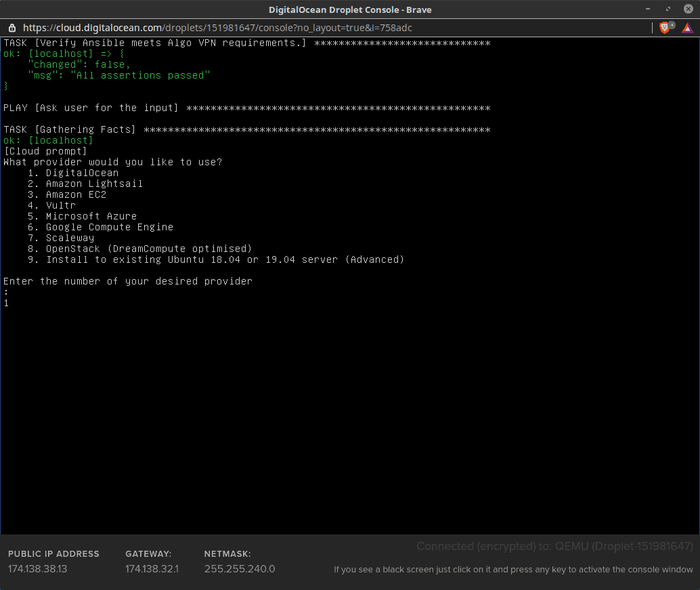700x590 pixels.
Task: Click the 'Connected (encrypted) to: QEMU' status text
Action: pos(555,546)
